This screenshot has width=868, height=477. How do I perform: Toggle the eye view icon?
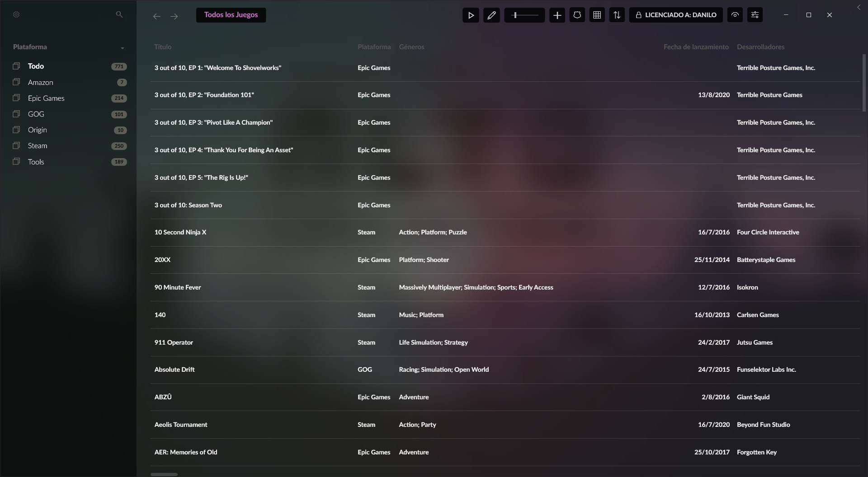point(735,15)
